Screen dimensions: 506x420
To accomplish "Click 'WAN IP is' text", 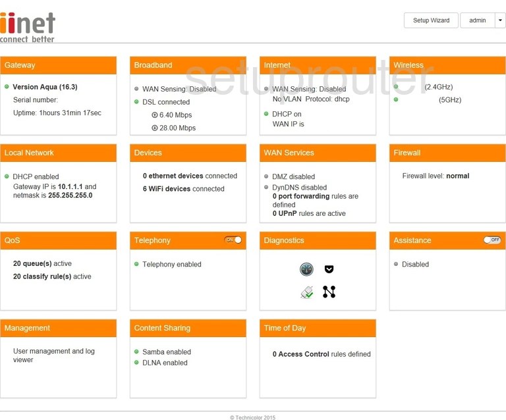I will click(288, 124).
